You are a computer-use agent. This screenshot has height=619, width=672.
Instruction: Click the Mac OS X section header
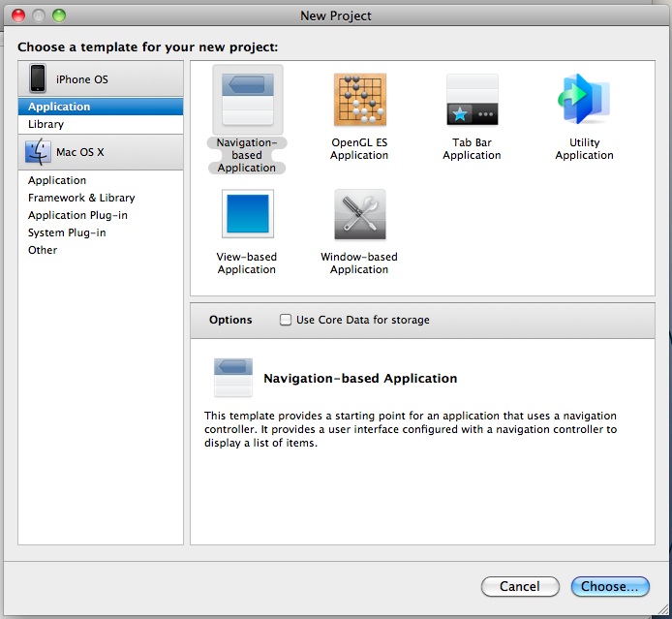[101, 152]
